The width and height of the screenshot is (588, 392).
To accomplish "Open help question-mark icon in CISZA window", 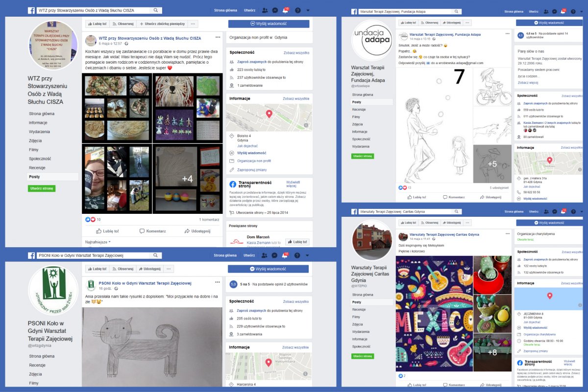I will (x=297, y=10).
